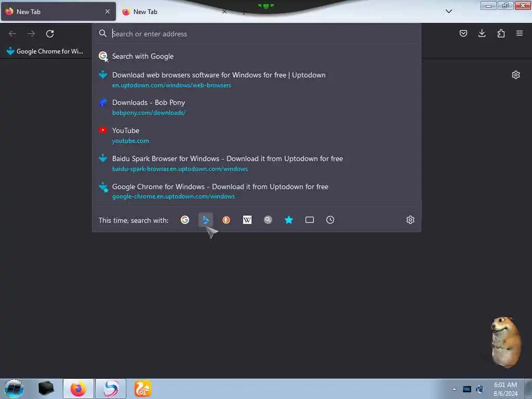The height and width of the screenshot is (399, 532).
Task: Open the Firefox application menu
Action: (520, 33)
